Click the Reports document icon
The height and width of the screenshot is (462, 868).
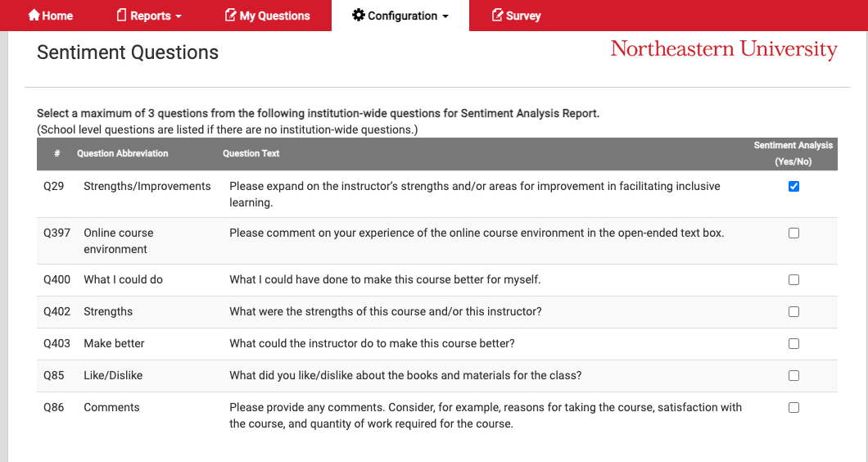(x=122, y=15)
